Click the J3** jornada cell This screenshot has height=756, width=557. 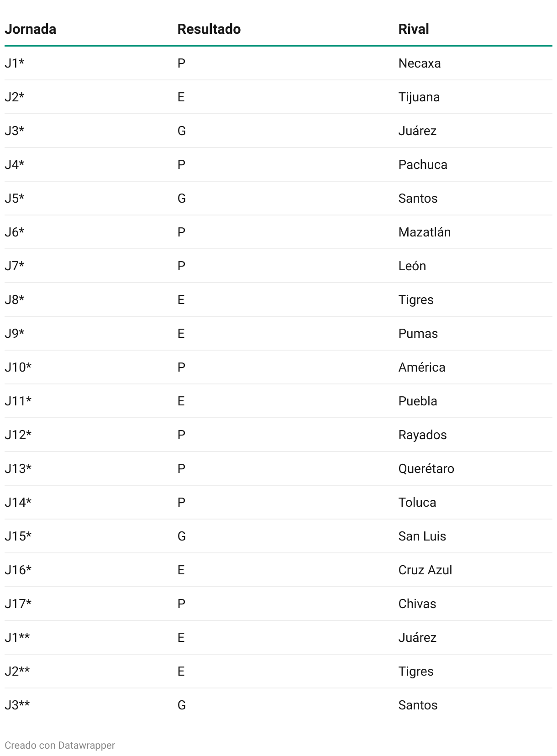pyautogui.click(x=17, y=705)
